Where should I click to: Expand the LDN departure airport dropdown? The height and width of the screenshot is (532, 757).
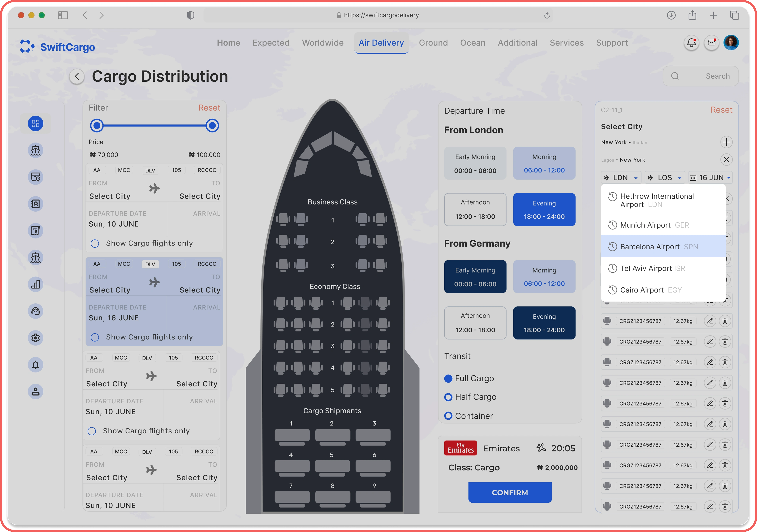[x=621, y=178]
